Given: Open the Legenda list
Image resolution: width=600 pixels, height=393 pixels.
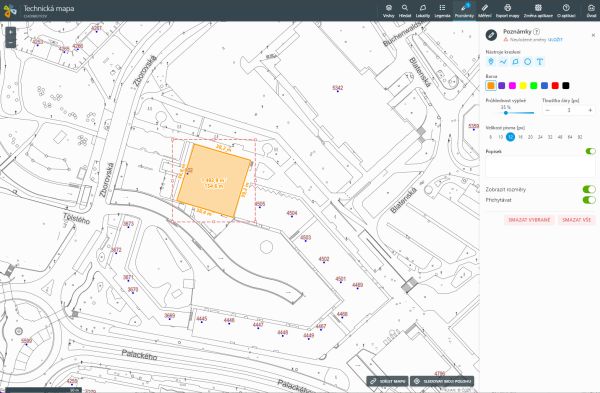Looking at the screenshot, I should click(442, 11).
